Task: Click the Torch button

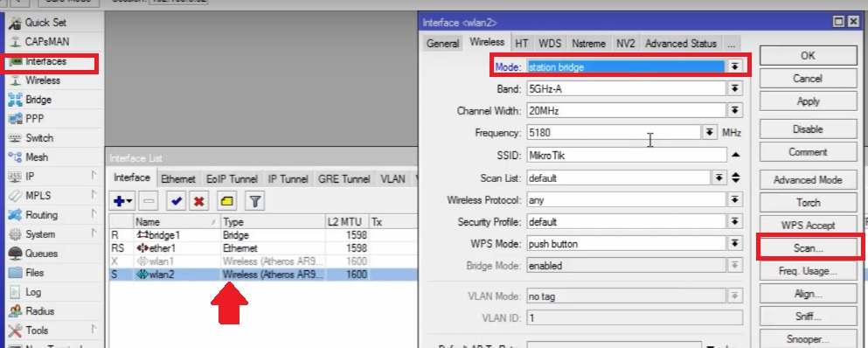Action: tap(808, 202)
